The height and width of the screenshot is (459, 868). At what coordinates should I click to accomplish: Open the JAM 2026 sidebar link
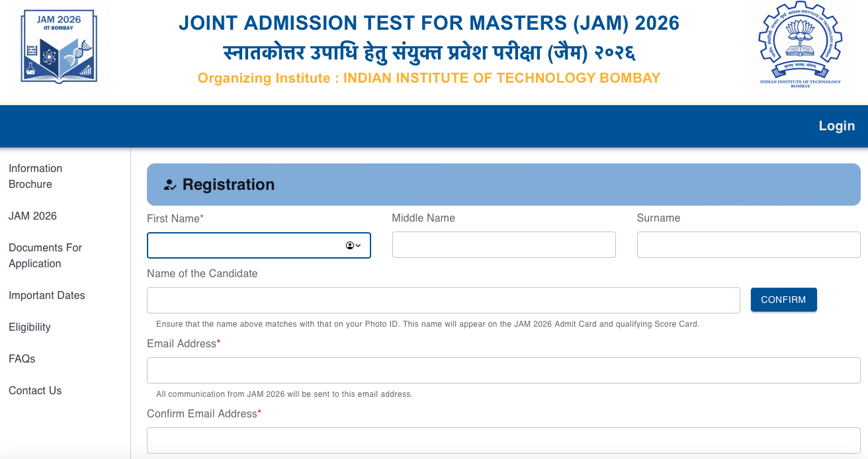pos(32,216)
